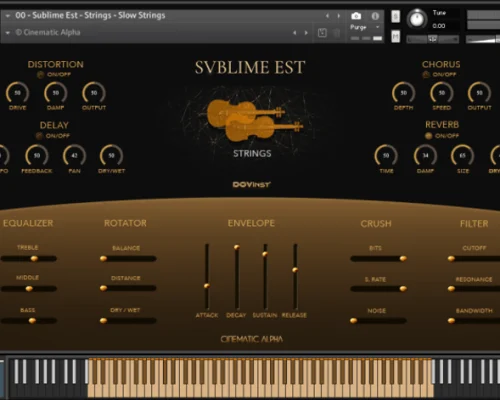Click Delay DRY/WET knob
Screen dimensions: 500x400
(x=111, y=156)
